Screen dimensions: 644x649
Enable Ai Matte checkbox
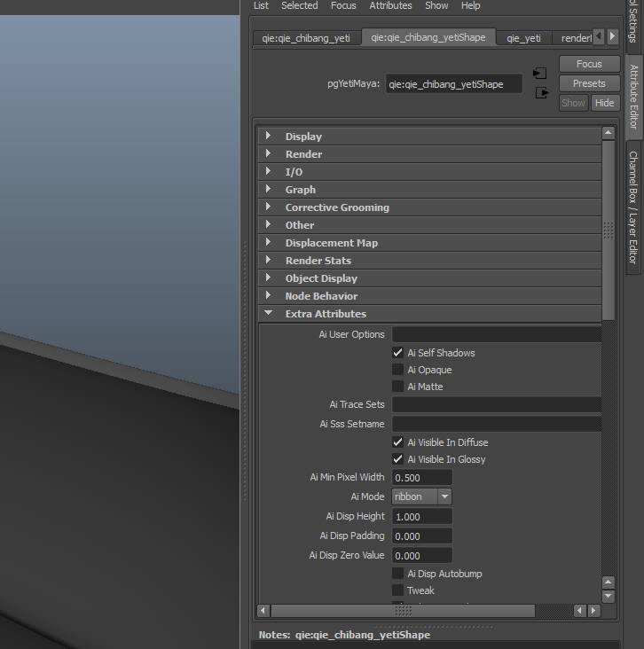(397, 387)
